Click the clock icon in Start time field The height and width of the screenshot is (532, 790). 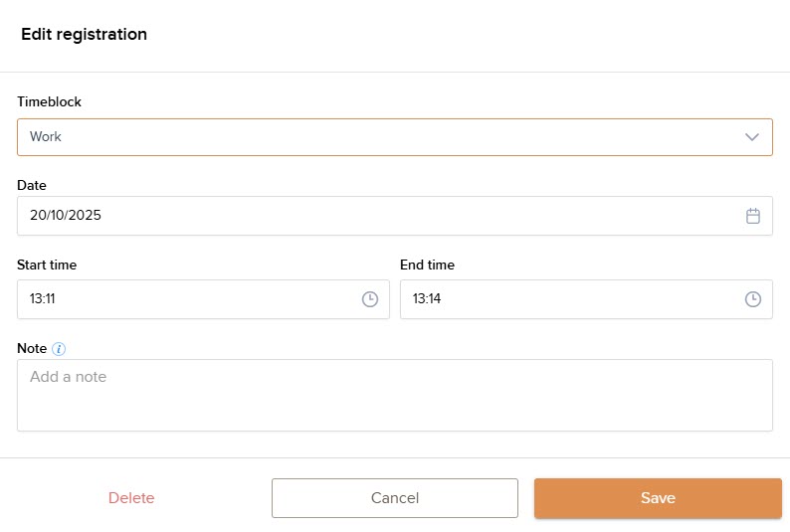(x=370, y=299)
